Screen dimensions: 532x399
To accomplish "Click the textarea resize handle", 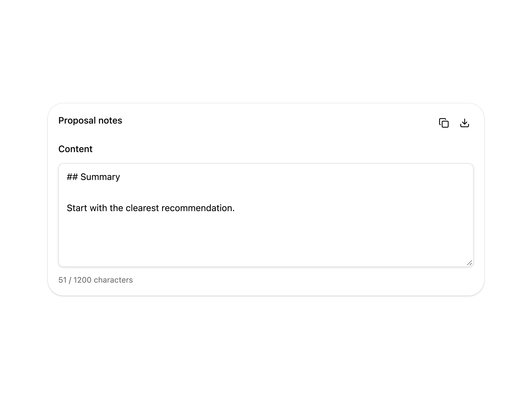I will click(x=469, y=263).
